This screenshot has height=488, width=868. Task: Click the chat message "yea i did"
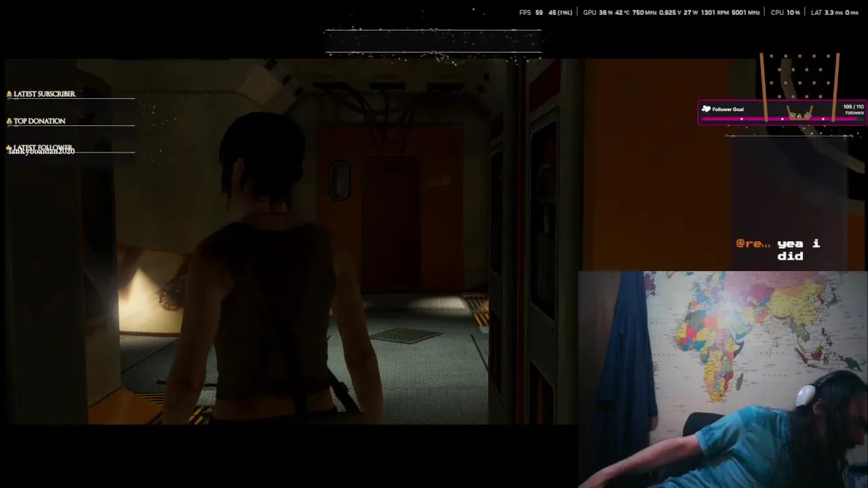798,249
